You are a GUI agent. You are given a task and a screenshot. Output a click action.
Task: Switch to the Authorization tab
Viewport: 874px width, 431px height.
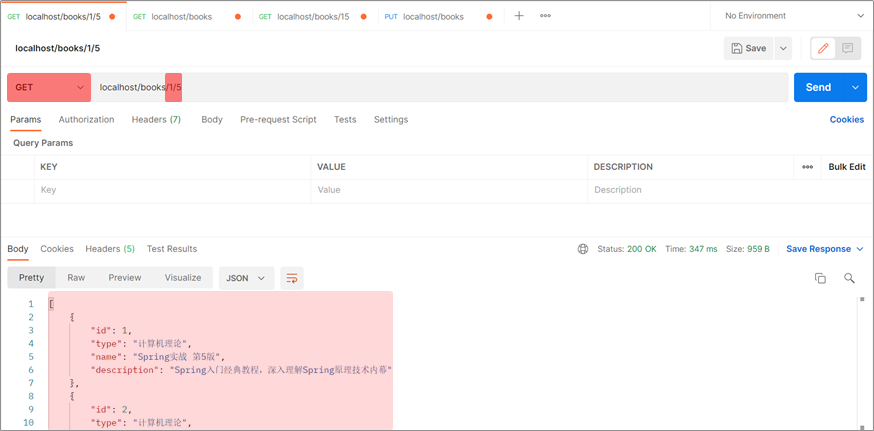tap(86, 120)
